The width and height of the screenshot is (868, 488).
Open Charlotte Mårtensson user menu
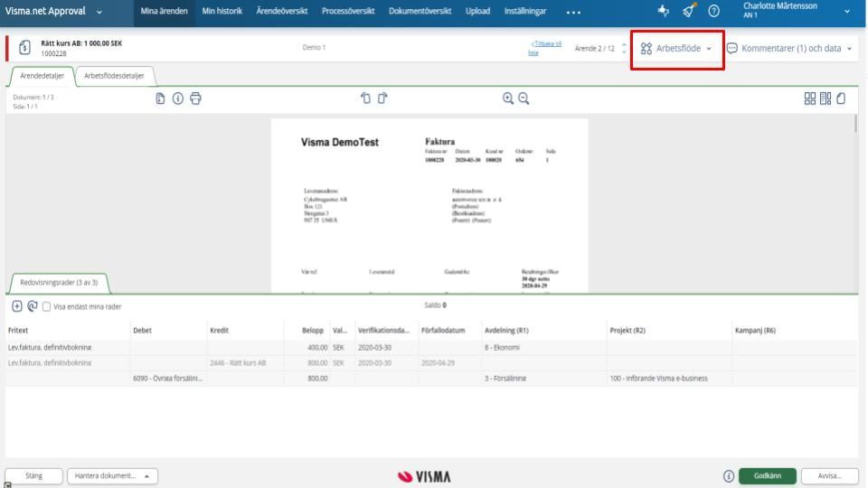pos(796,11)
